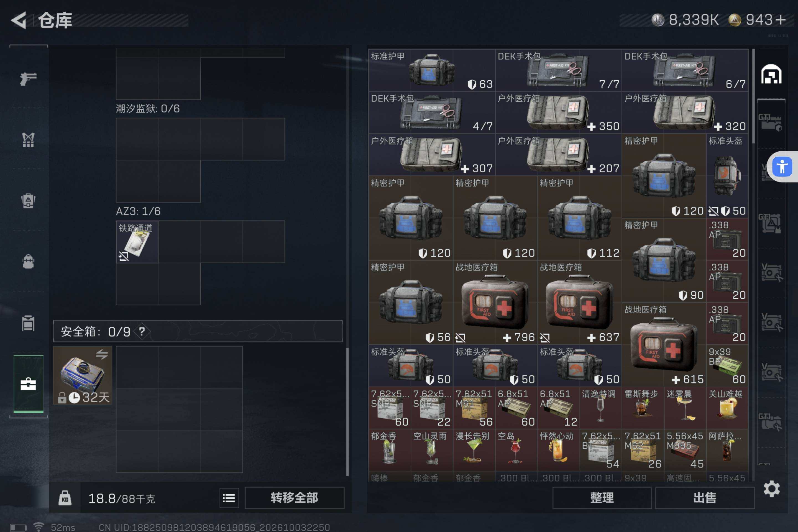Open the backpack category icon
The width and height of the screenshot is (798, 532).
[28, 262]
